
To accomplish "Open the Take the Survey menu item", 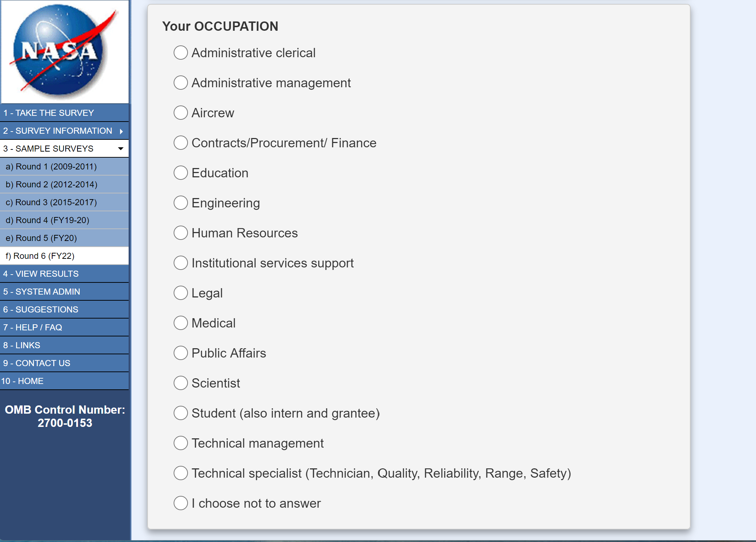I will 49,113.
